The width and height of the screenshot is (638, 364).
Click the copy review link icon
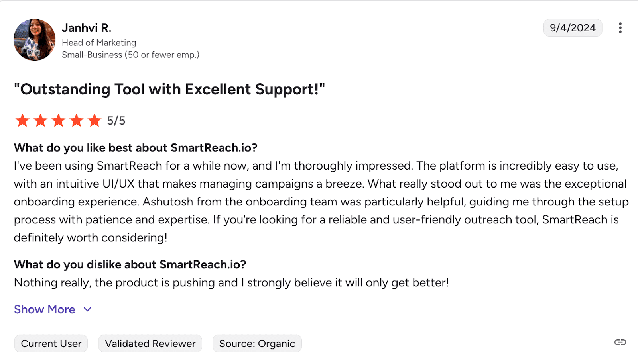click(x=620, y=342)
